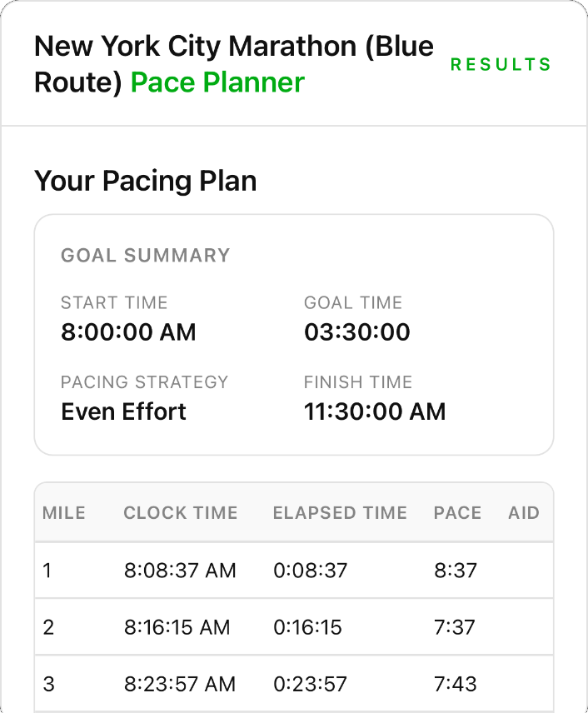Select the Your Pacing Plan heading
This screenshot has width=588, height=713.
145,181
